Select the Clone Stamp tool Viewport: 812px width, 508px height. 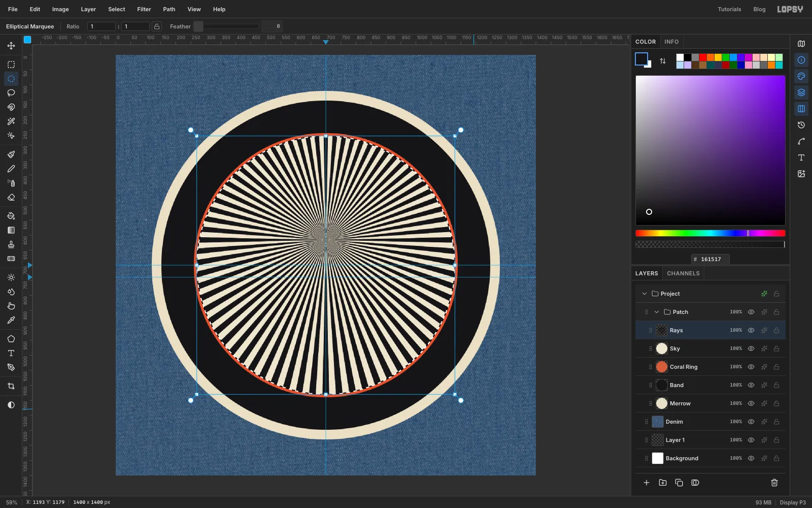pyautogui.click(x=11, y=244)
